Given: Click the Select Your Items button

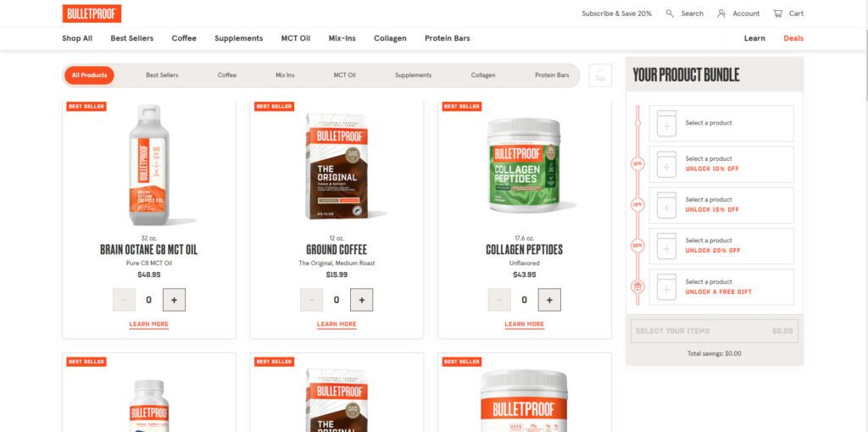Looking at the screenshot, I should (x=714, y=330).
